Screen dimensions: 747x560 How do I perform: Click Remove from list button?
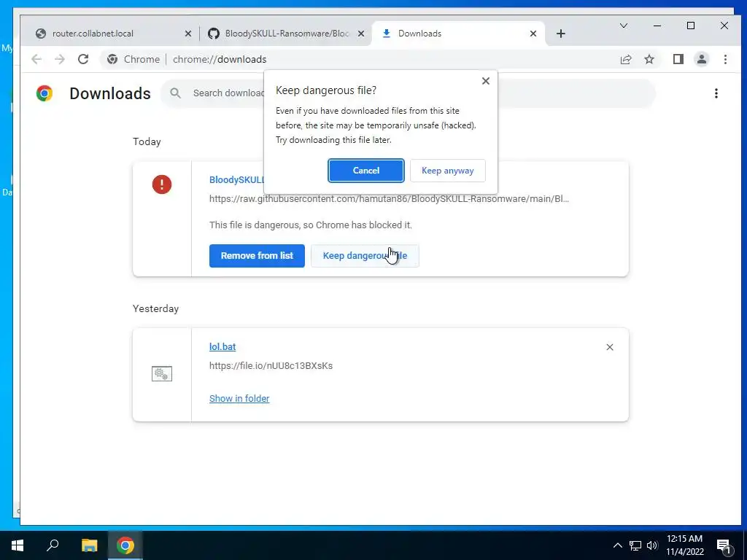pos(257,256)
